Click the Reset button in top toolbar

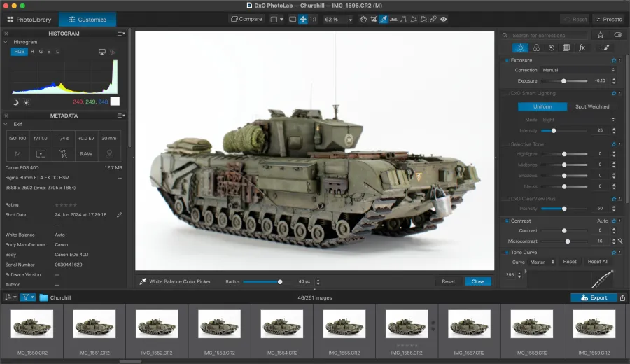(575, 20)
